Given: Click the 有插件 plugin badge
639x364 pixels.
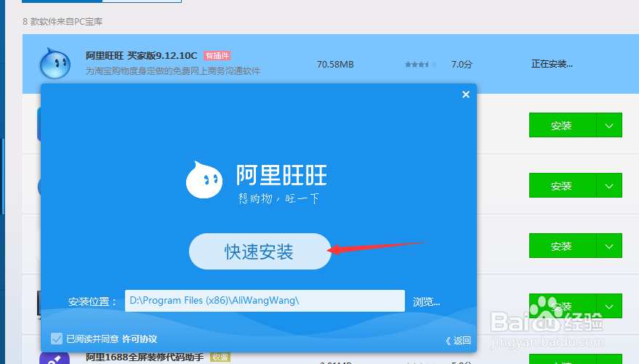Looking at the screenshot, I should [217, 56].
